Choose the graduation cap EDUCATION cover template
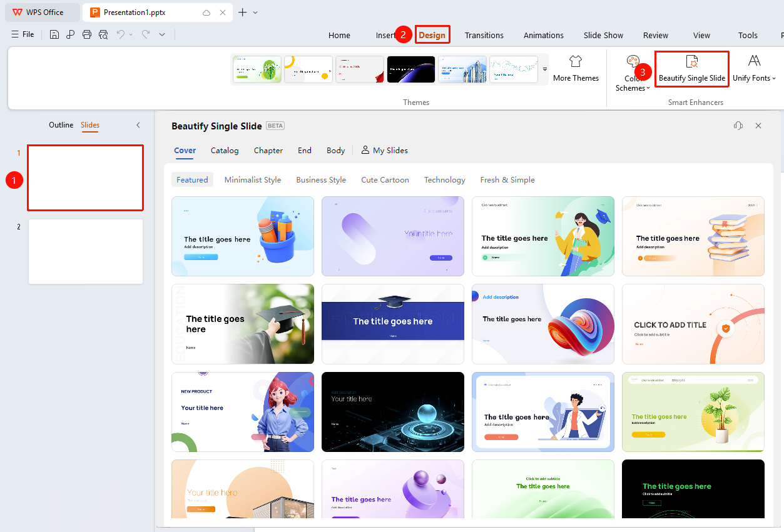 (x=243, y=324)
